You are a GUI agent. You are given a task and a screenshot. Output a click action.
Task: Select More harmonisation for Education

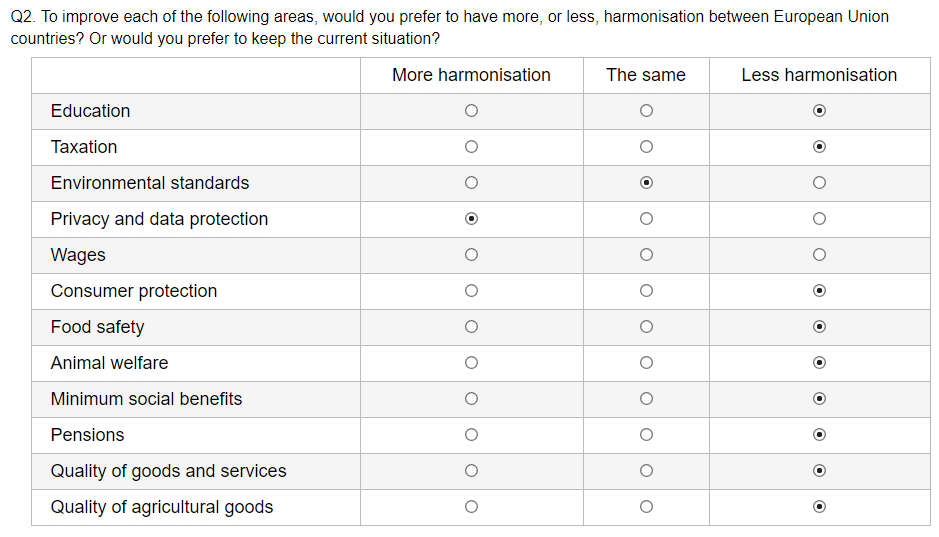click(x=471, y=111)
